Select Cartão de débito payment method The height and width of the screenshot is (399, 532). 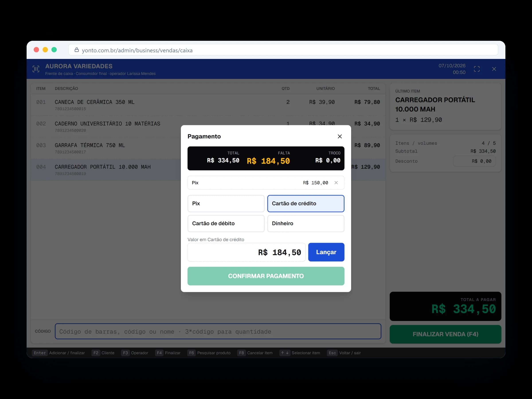click(226, 223)
